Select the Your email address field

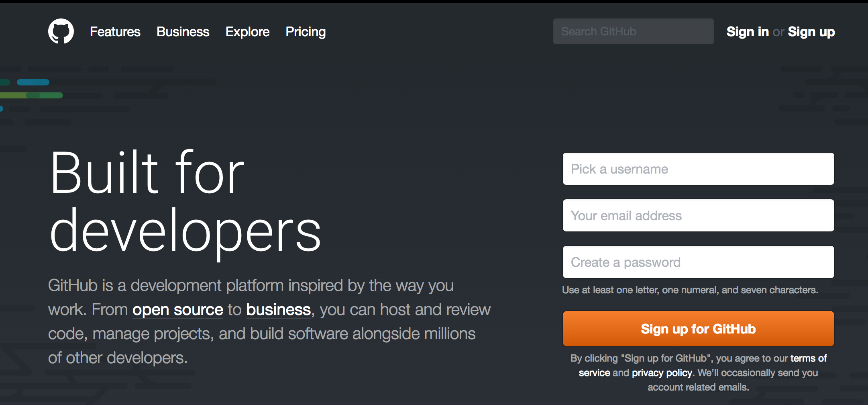[x=698, y=215]
